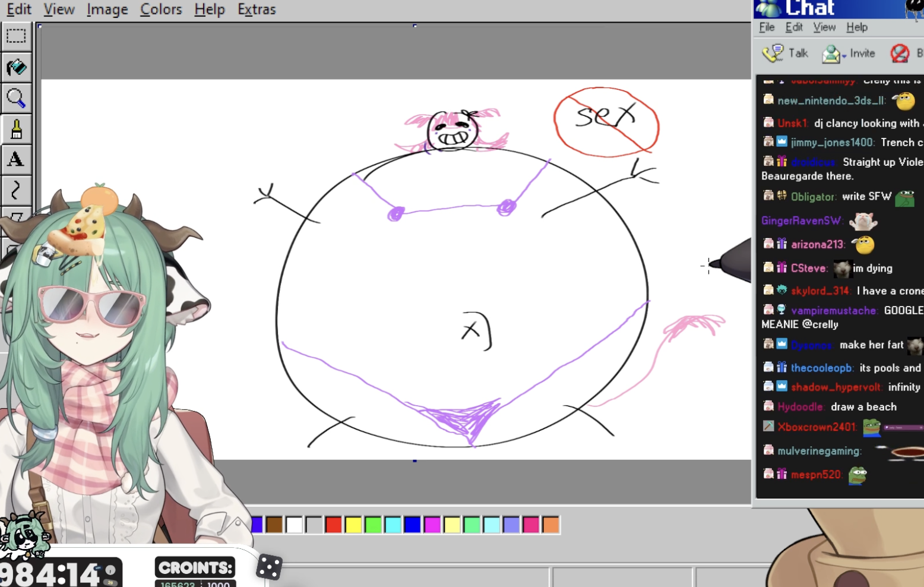Click username Obligator in chat

(x=813, y=197)
